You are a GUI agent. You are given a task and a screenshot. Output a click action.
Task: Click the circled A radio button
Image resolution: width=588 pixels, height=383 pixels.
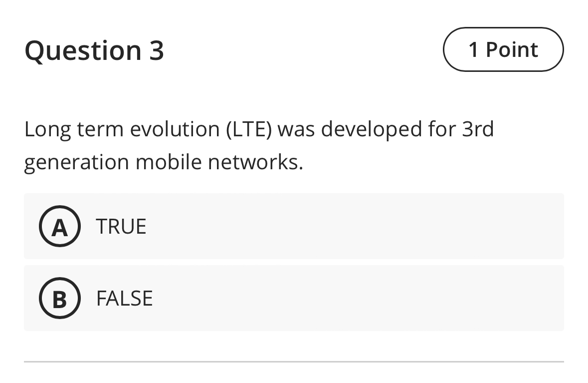[59, 226]
